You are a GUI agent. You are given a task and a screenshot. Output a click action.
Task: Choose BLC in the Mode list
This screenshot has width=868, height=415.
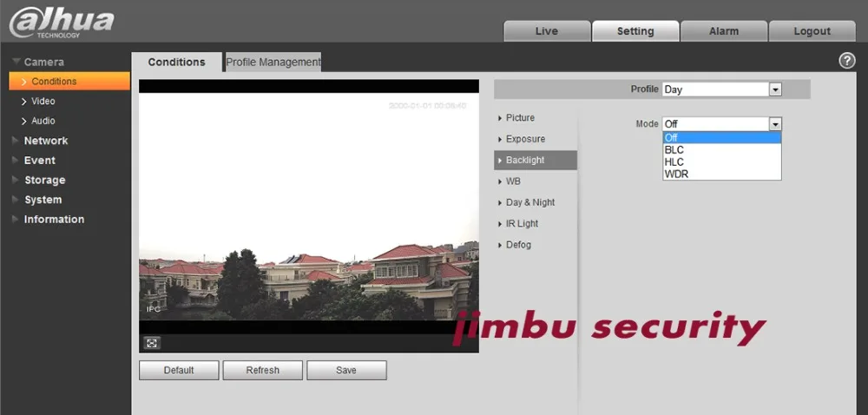coord(722,150)
